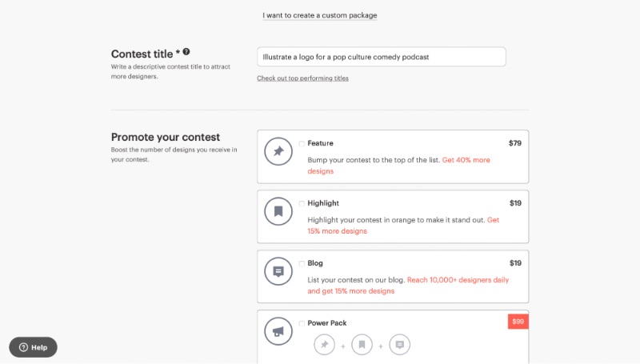Click the Power Pack megaphone icon
The height and width of the screenshot is (364, 640).
click(x=278, y=331)
